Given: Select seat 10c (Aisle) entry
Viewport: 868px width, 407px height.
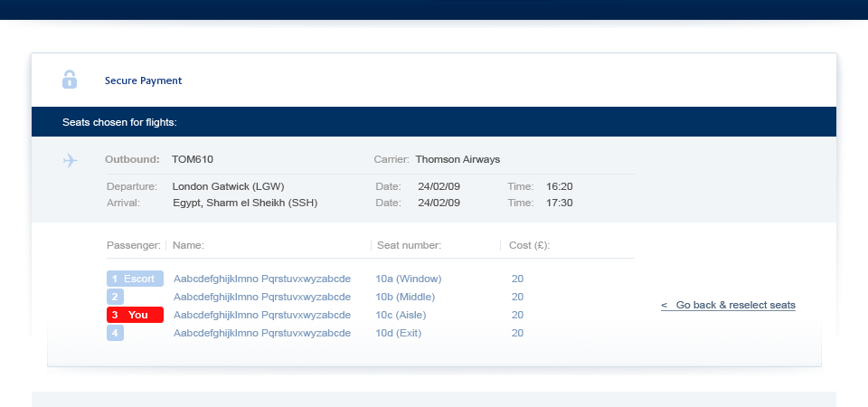Looking at the screenshot, I should [401, 315].
